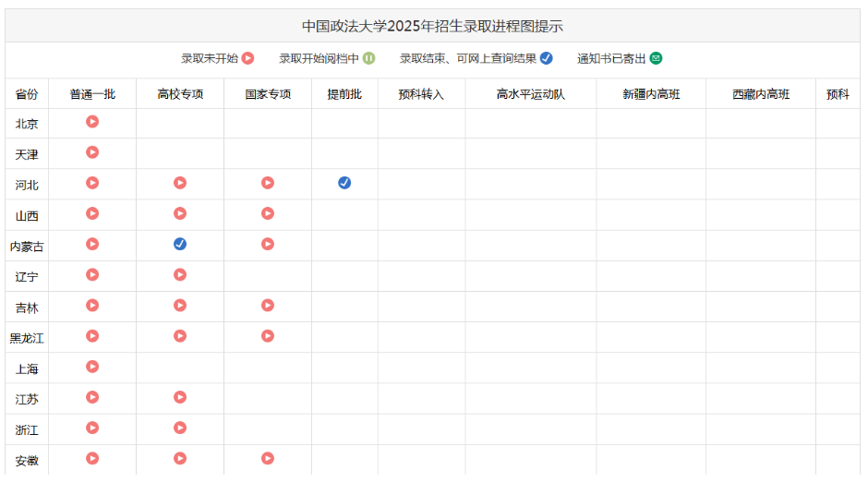Image resolution: width=868 pixels, height=495 pixels.
Task: Click 吉林 高校专项 red icon
Action: point(180,306)
